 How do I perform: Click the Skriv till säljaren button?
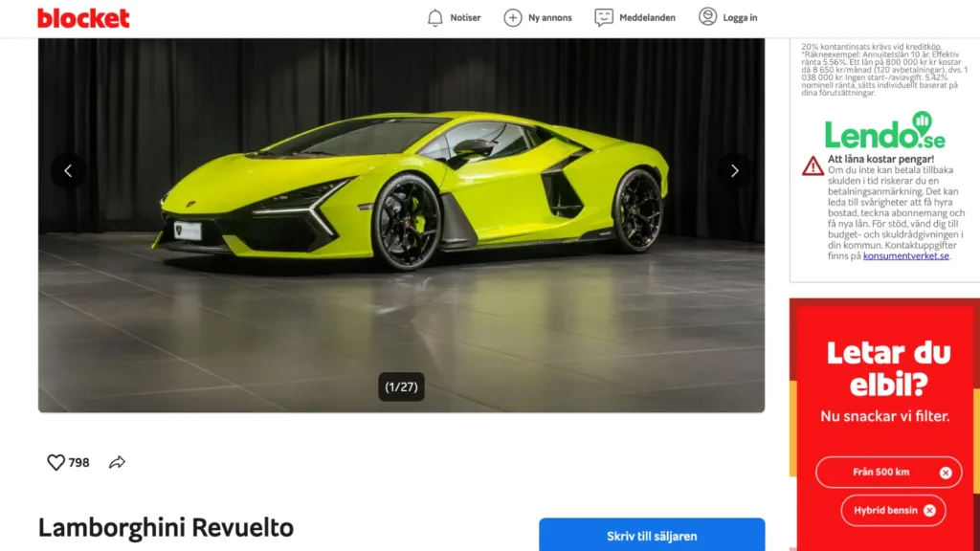[652, 535]
